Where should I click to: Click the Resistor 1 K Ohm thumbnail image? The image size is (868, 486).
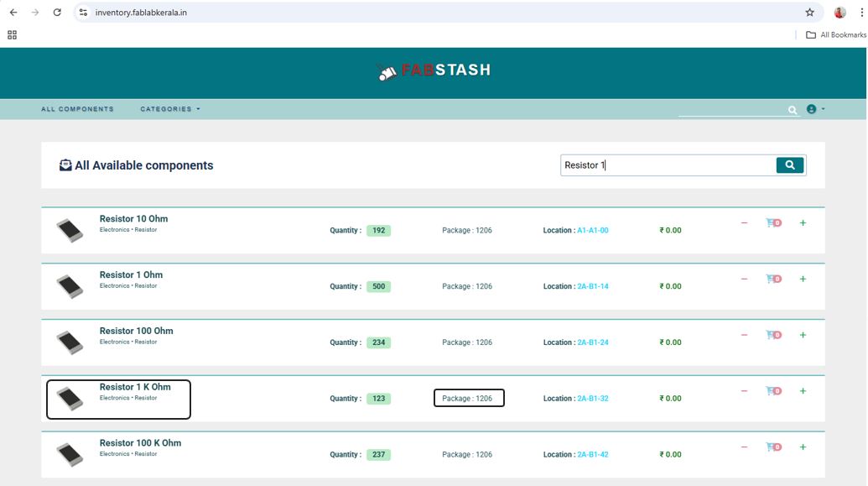70,399
